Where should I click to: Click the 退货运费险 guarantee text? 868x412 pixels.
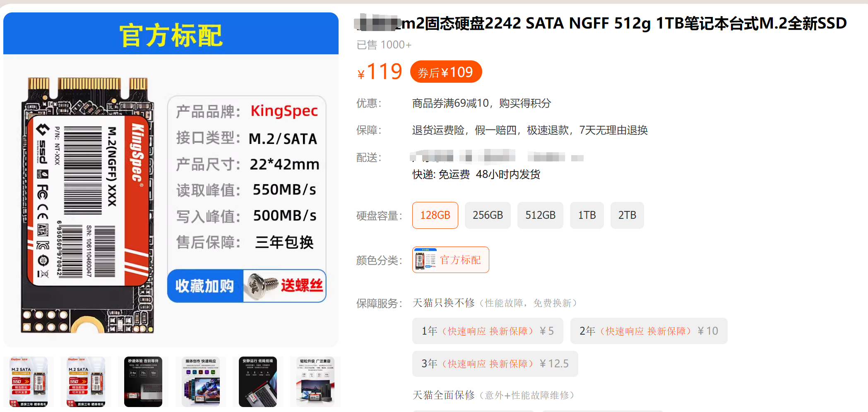click(438, 130)
